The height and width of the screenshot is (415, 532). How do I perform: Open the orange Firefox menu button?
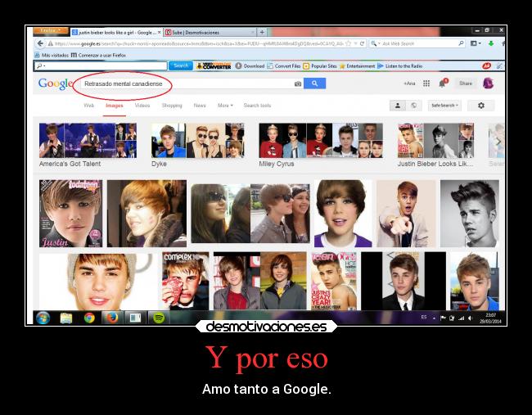click(x=50, y=31)
